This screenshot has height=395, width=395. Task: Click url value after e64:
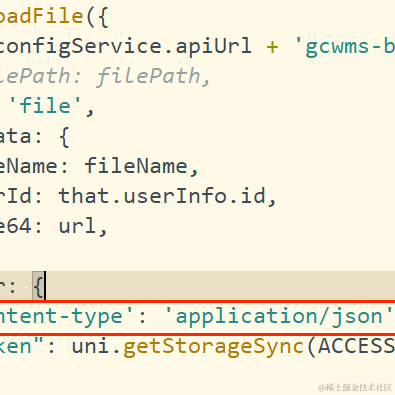click(78, 226)
